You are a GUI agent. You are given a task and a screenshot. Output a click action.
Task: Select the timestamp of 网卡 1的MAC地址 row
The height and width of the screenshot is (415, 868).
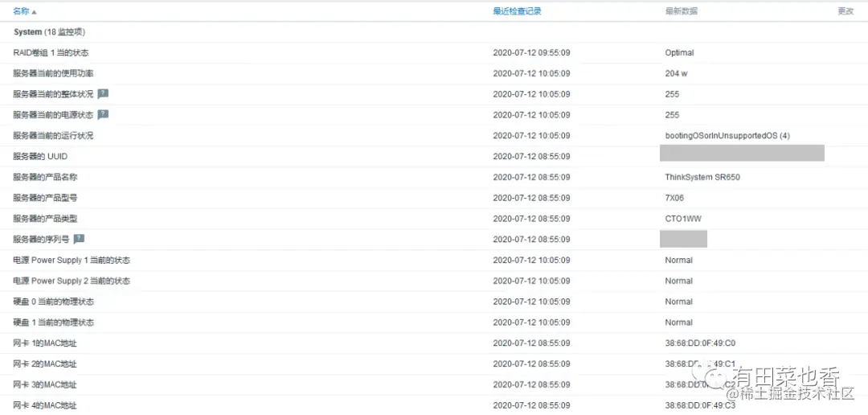pos(531,343)
